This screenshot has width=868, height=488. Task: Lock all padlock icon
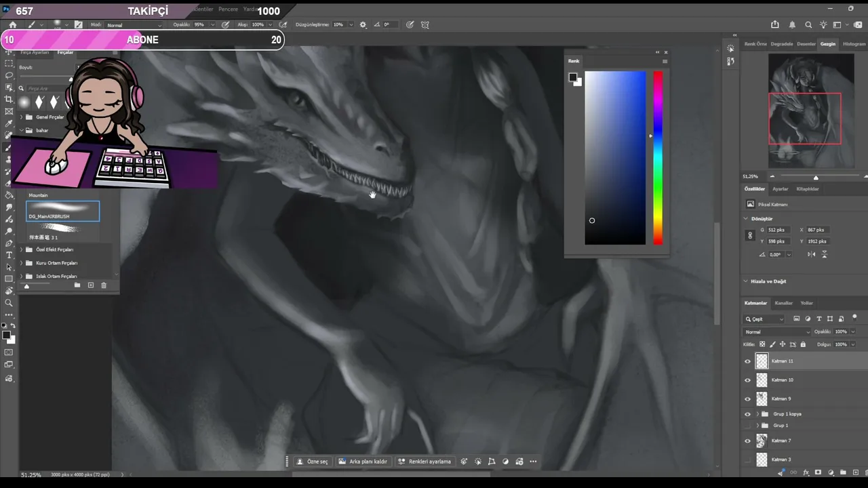click(804, 344)
